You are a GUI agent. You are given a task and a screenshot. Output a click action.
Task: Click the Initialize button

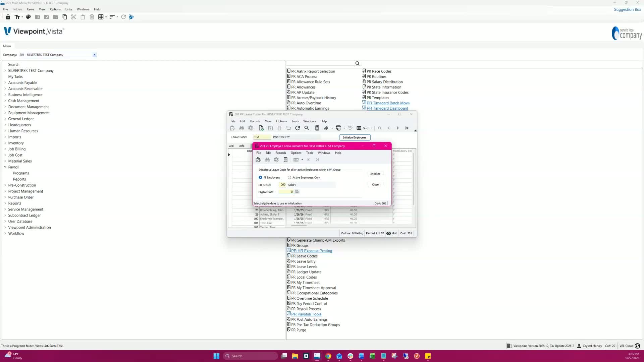click(375, 174)
